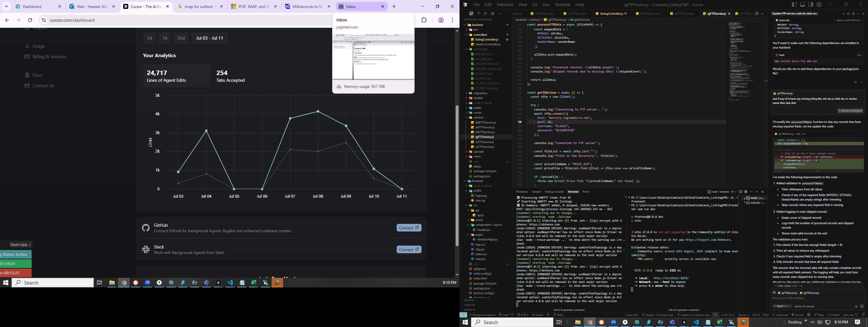Image resolution: width=868 pixels, height=327 pixels.
Task: Open the Selection menu in Cursor
Action: pos(505,5)
